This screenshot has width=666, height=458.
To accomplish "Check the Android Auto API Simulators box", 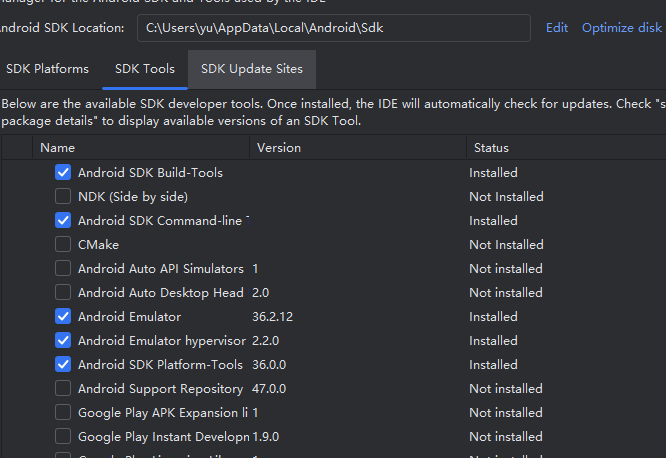I will click(x=63, y=269).
